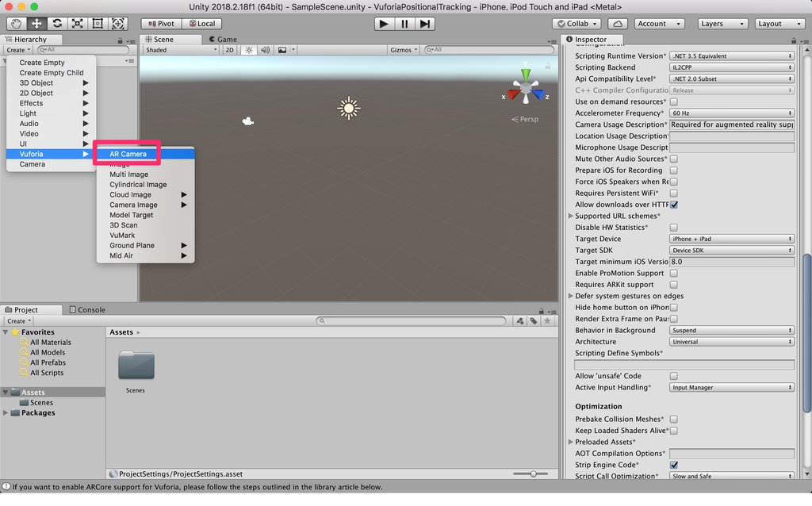Screen dimensions: 812x506
Task: Select the Move tool
Action: click(36, 24)
